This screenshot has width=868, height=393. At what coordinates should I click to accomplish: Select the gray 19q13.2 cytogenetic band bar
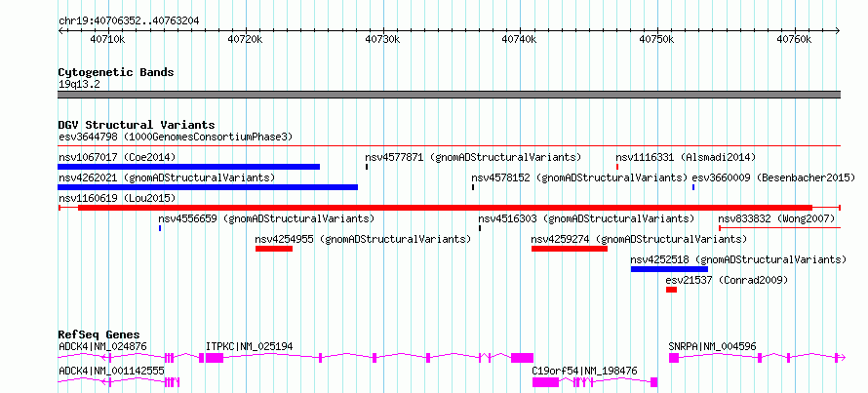[449, 95]
